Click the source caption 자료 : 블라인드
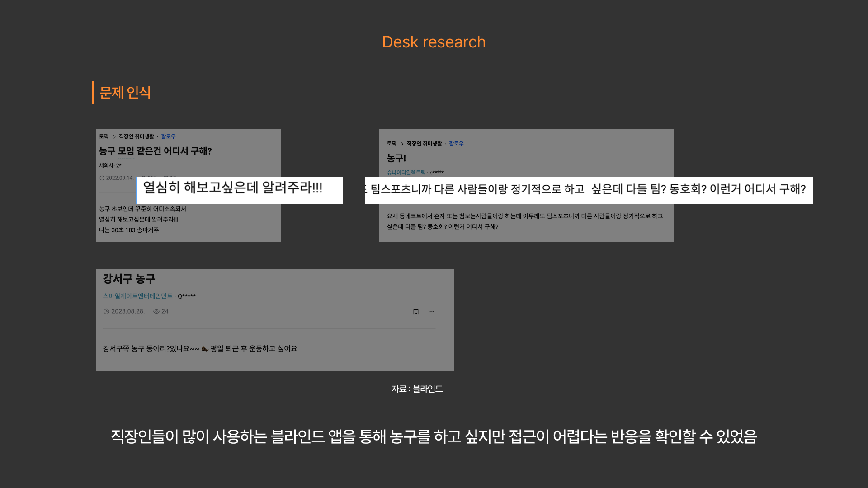Viewport: 868px width, 488px height. pyautogui.click(x=417, y=389)
